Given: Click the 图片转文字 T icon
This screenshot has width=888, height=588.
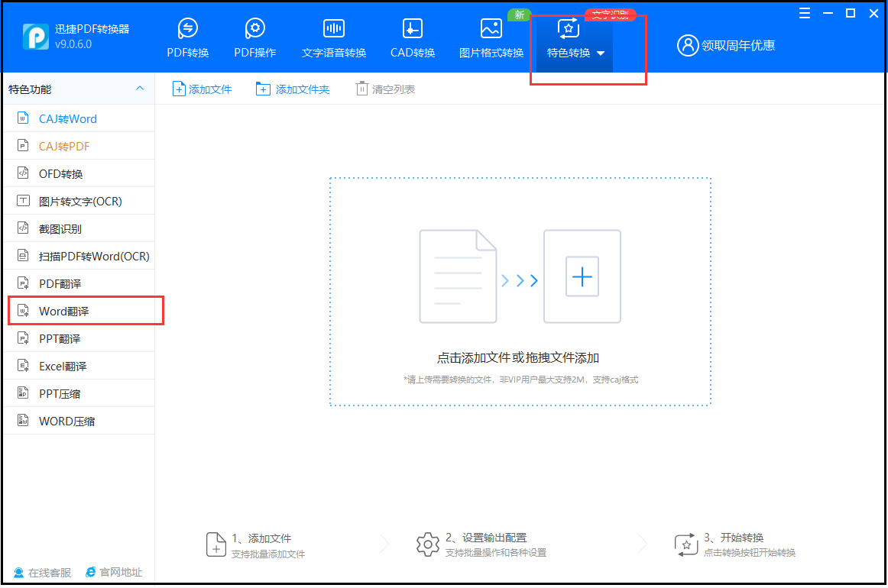Looking at the screenshot, I should click(x=23, y=200).
